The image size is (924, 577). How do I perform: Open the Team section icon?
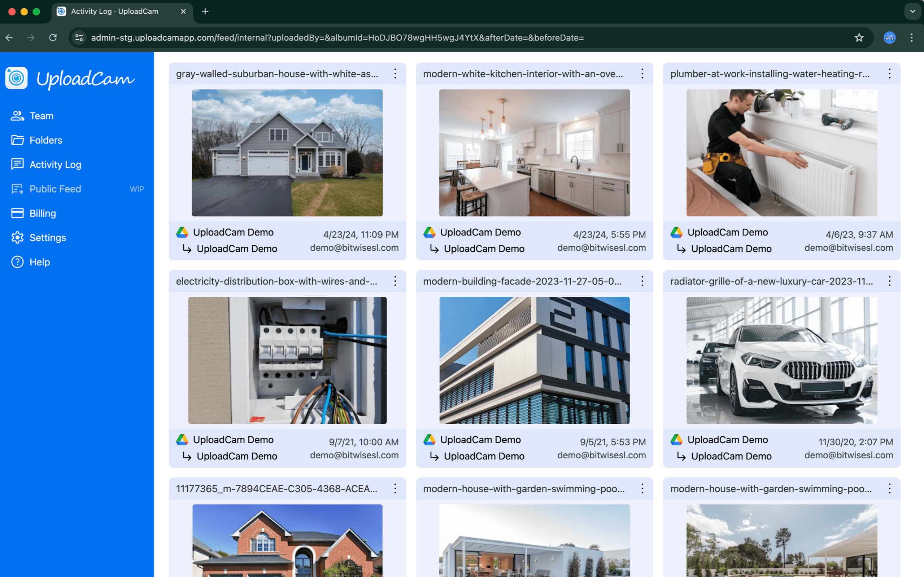[17, 116]
